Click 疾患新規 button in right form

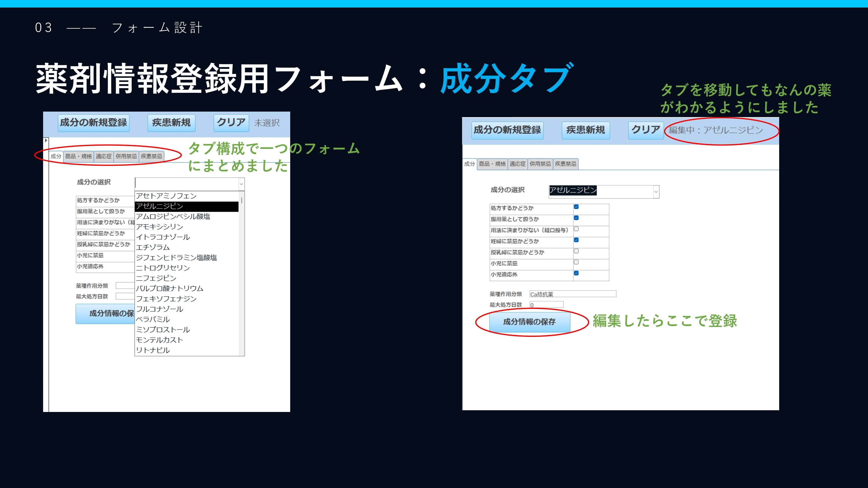[x=585, y=130]
